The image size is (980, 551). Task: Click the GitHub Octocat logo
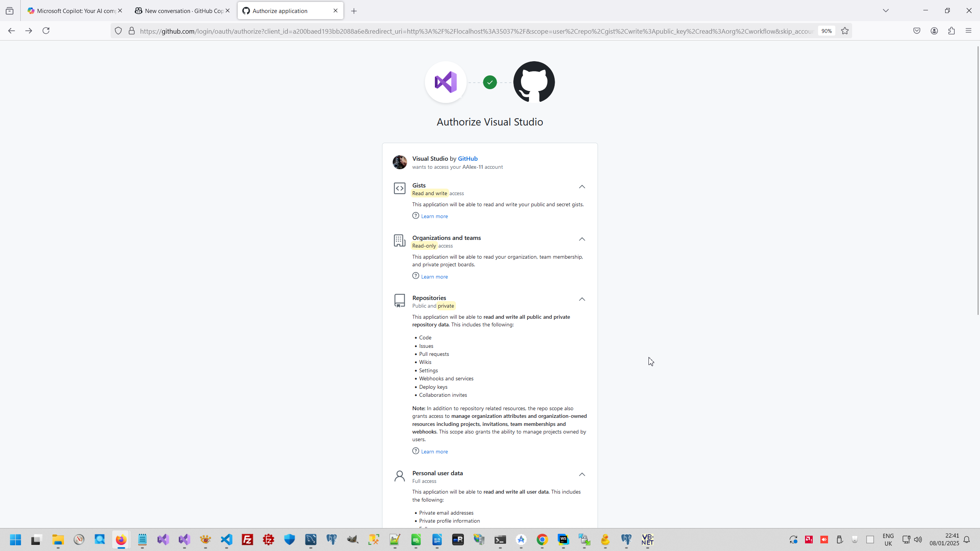(534, 82)
